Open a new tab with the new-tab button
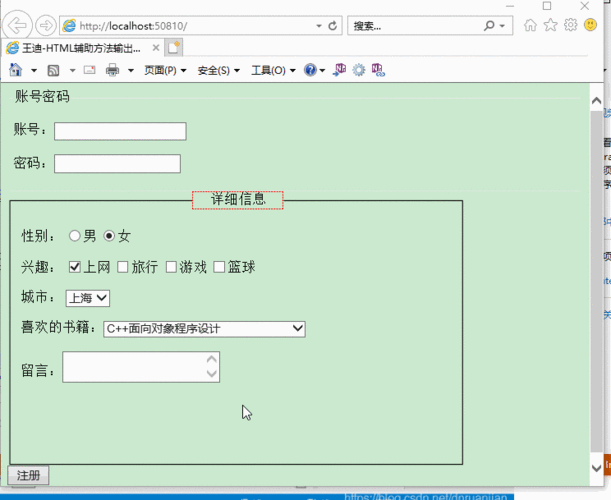 [x=173, y=48]
